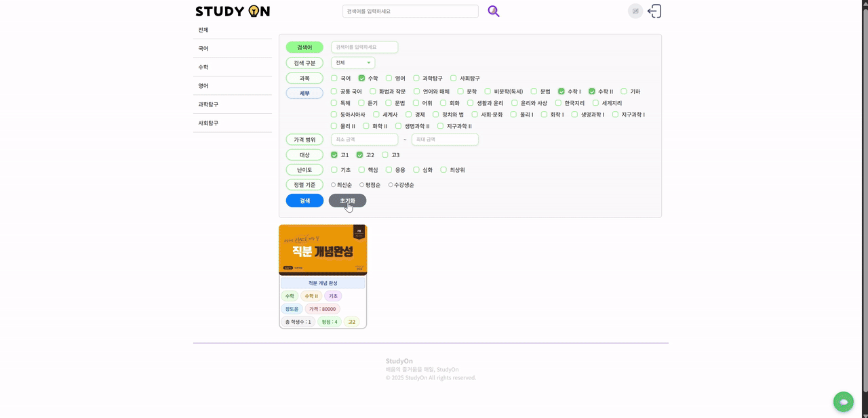This screenshot has width=868, height=418.
Task: Check the 정치와 법 checkbox
Action: coord(436,114)
